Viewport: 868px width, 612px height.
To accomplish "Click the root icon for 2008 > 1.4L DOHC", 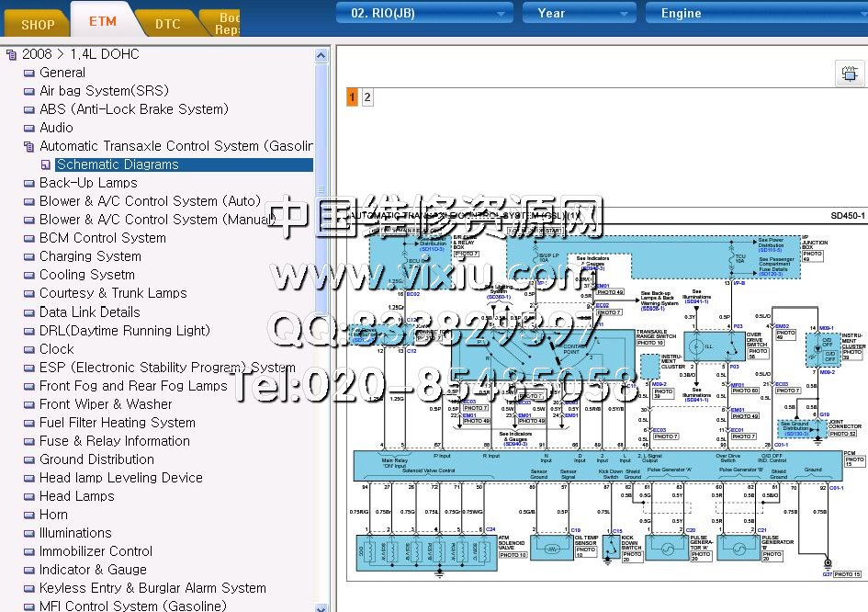I will [11, 54].
